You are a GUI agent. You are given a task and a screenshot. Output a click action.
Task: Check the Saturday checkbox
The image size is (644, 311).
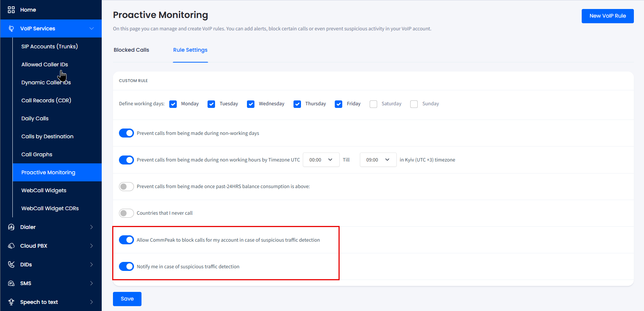click(373, 104)
